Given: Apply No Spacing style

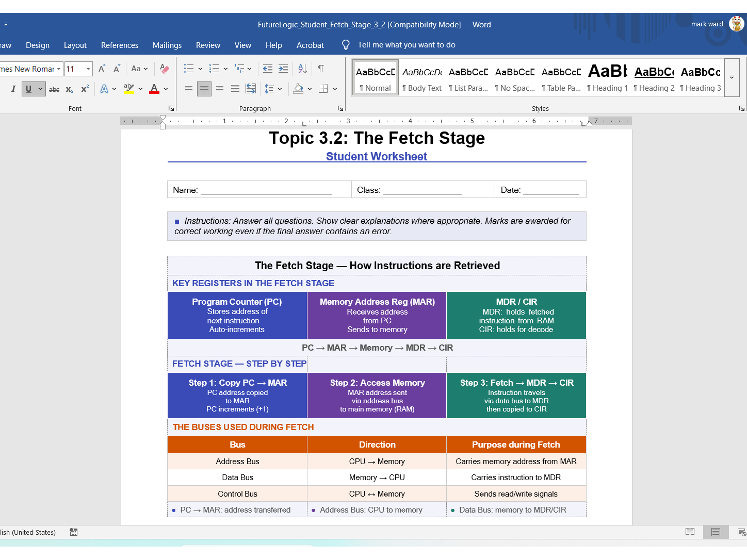Looking at the screenshot, I should click(515, 78).
